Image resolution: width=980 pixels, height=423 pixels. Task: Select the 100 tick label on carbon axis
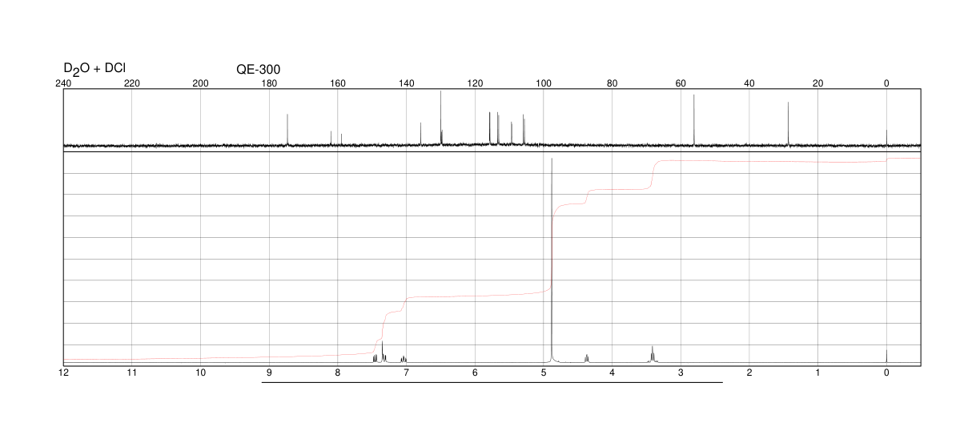pos(544,83)
